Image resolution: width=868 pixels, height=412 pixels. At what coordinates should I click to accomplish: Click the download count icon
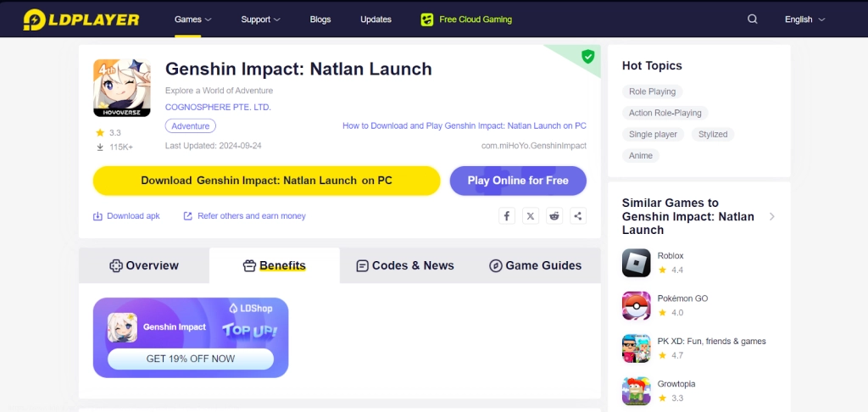100,148
